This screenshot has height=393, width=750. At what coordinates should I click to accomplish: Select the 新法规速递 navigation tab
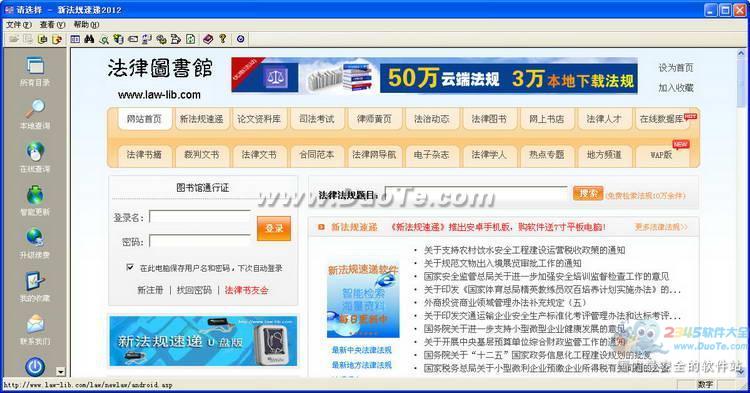[x=201, y=119]
